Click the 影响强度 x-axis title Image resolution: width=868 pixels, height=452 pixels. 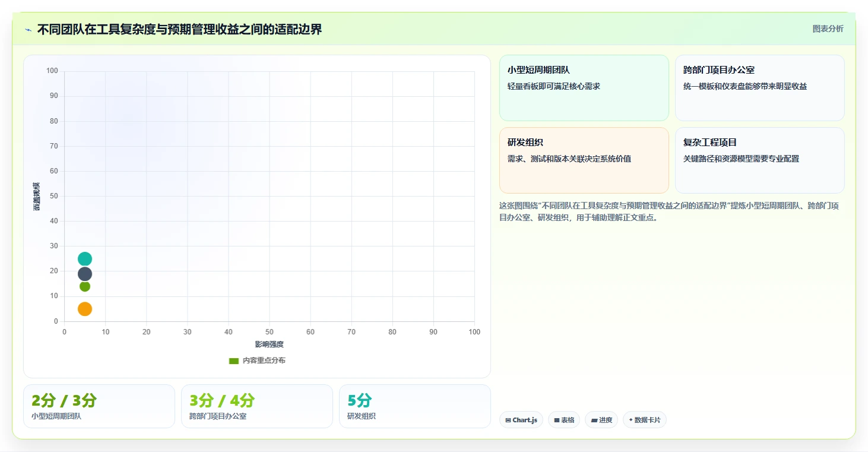coord(270,344)
